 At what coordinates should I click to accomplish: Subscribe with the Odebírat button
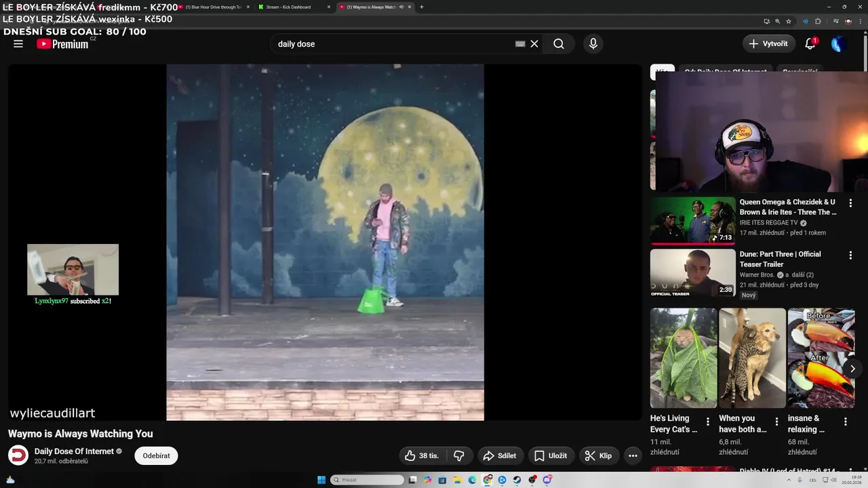[x=156, y=455]
